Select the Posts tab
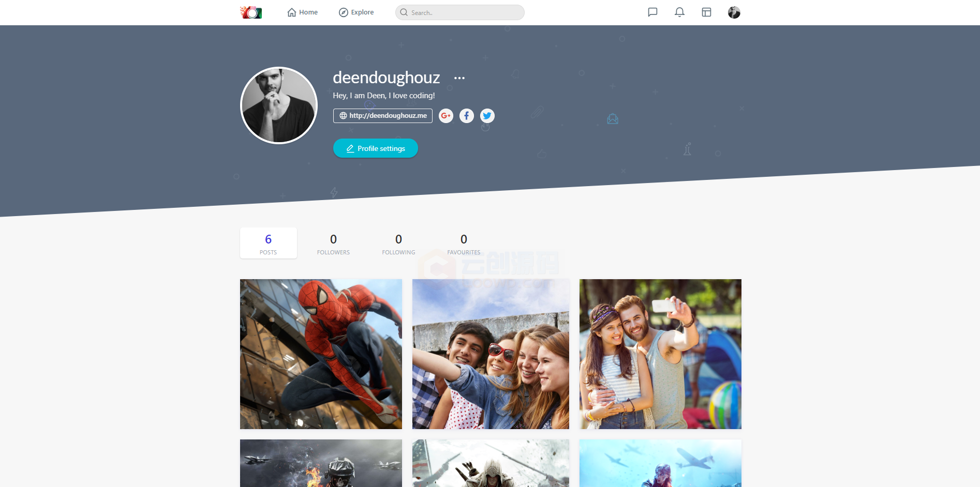Image resolution: width=980 pixels, height=487 pixels. coord(269,243)
